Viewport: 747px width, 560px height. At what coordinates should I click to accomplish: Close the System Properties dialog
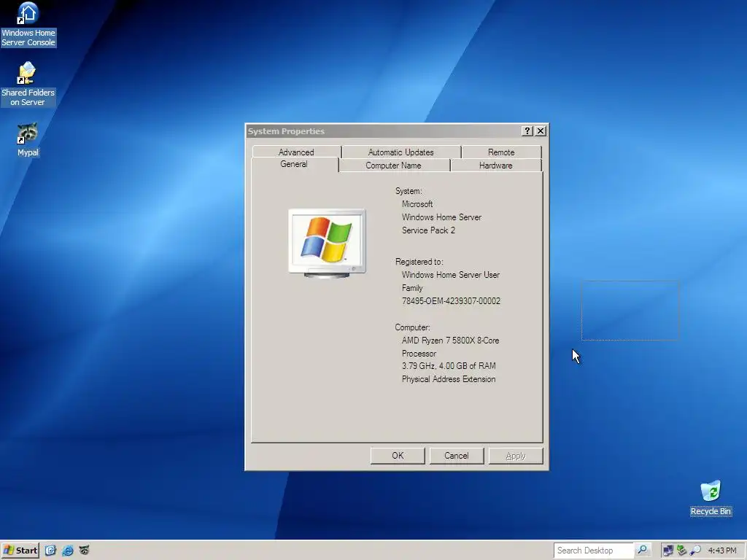pos(541,131)
